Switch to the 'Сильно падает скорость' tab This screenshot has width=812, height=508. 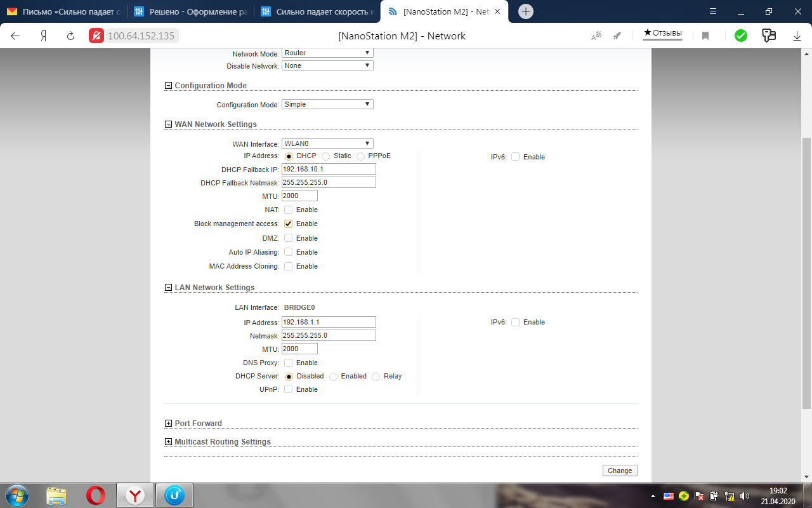317,11
